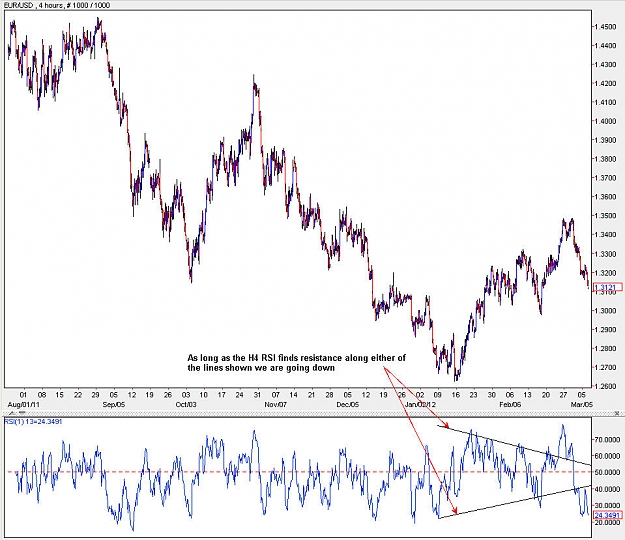This screenshot has height=540, width=625.
Task: Click the 1.4000 price axis label
Action: click(x=605, y=122)
